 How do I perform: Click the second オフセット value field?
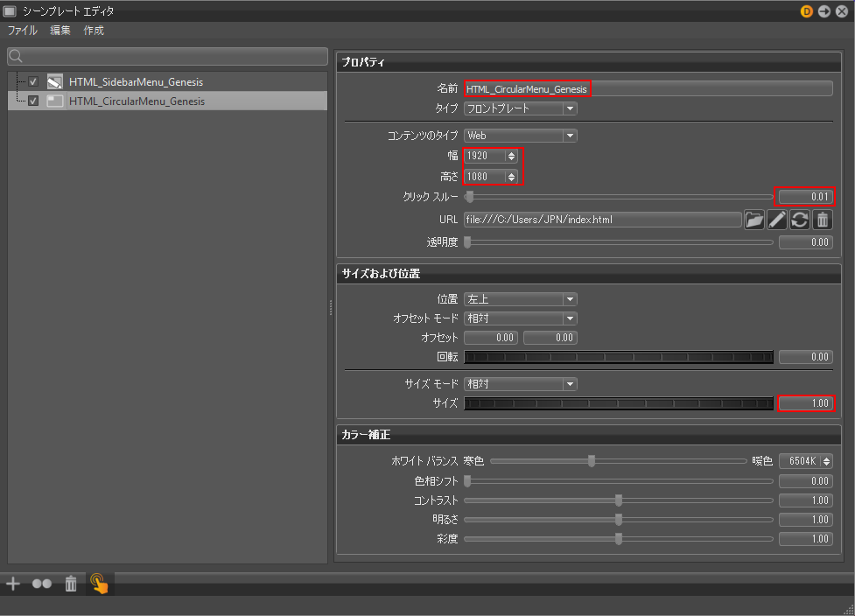(x=550, y=338)
